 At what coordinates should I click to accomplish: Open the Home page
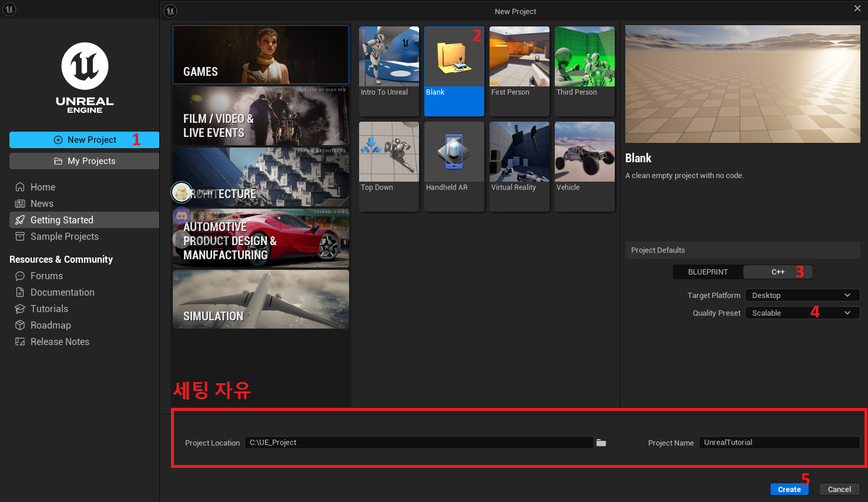84,187
